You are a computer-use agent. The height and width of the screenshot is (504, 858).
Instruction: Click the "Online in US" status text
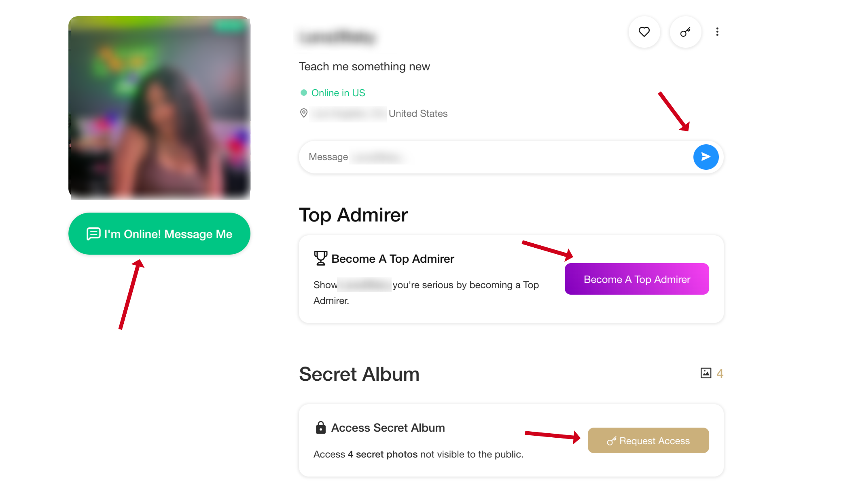[338, 93]
